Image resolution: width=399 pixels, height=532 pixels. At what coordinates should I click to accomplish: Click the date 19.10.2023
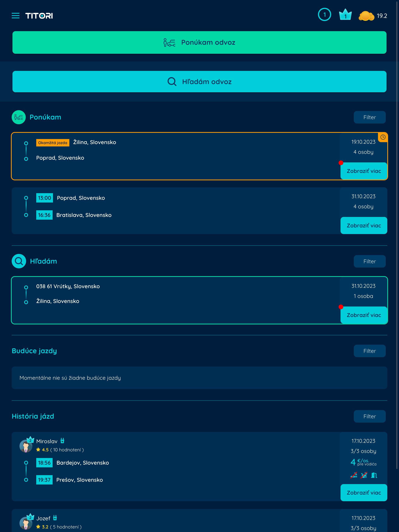pyautogui.click(x=363, y=142)
